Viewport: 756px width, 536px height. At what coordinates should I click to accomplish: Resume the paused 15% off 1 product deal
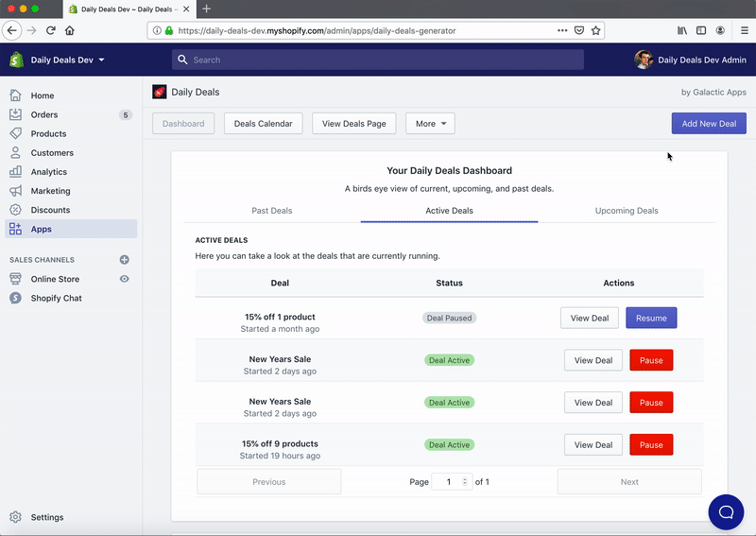(x=650, y=318)
